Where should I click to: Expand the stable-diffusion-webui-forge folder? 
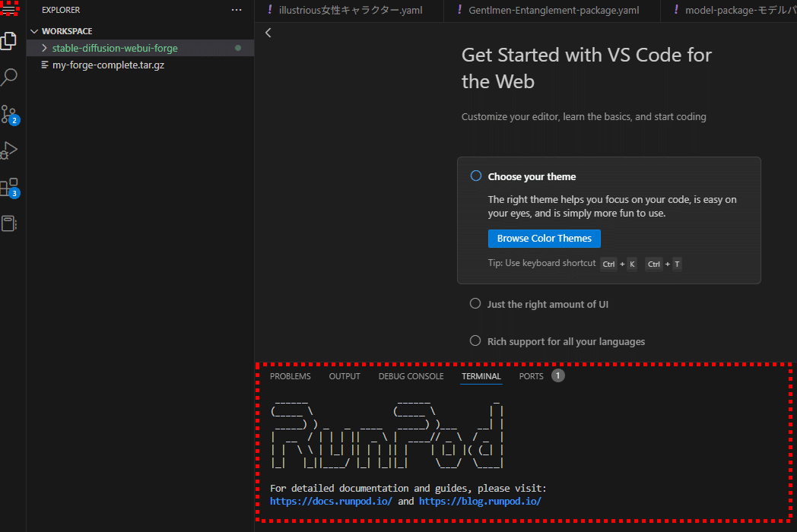coord(43,47)
